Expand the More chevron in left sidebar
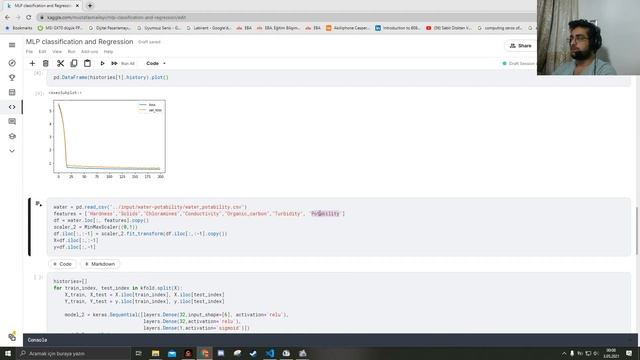640x360 pixels. (x=12, y=151)
